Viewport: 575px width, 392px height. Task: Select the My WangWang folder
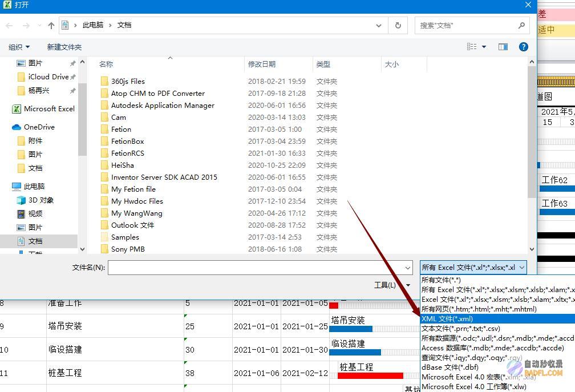[x=137, y=213]
